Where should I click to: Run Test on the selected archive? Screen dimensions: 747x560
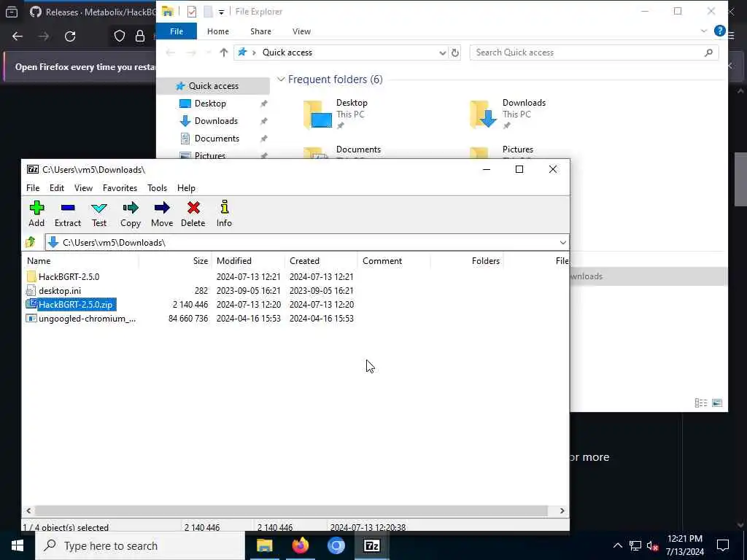(99, 214)
